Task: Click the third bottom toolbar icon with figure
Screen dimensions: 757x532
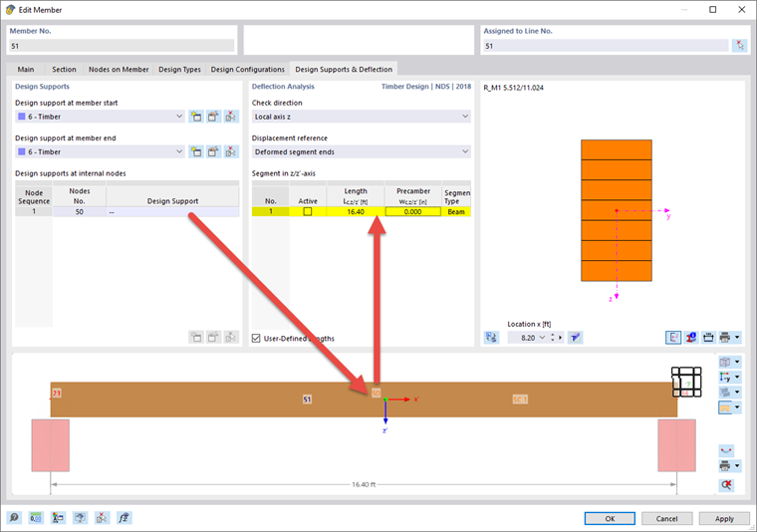Action: click(58, 518)
